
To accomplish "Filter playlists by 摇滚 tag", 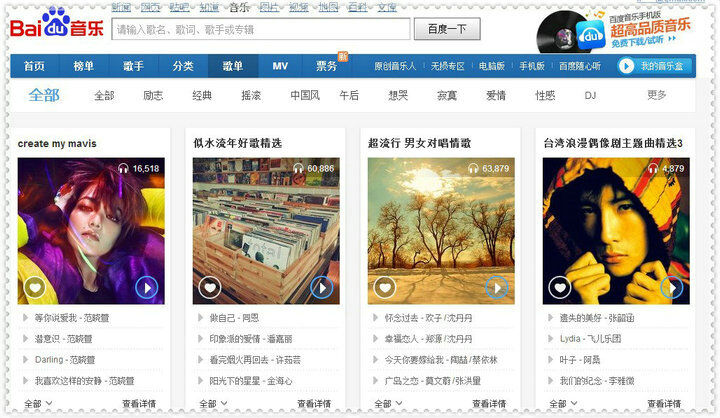I will [251, 96].
